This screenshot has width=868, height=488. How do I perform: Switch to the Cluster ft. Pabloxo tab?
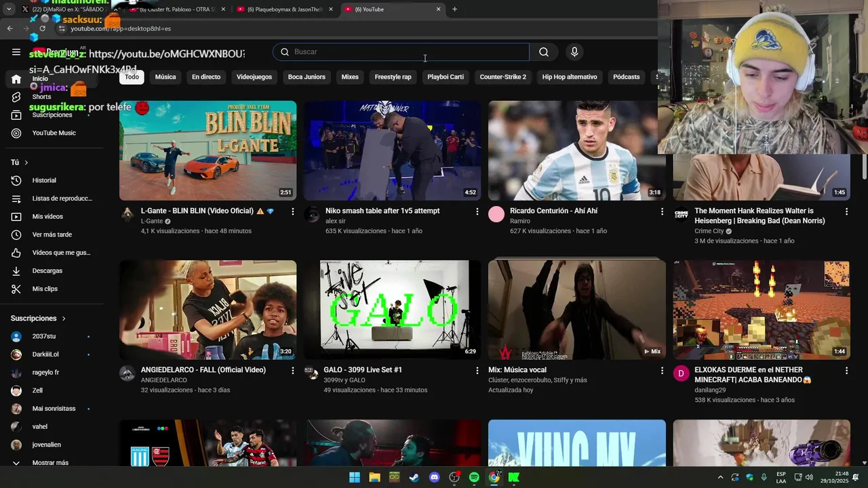click(x=178, y=9)
